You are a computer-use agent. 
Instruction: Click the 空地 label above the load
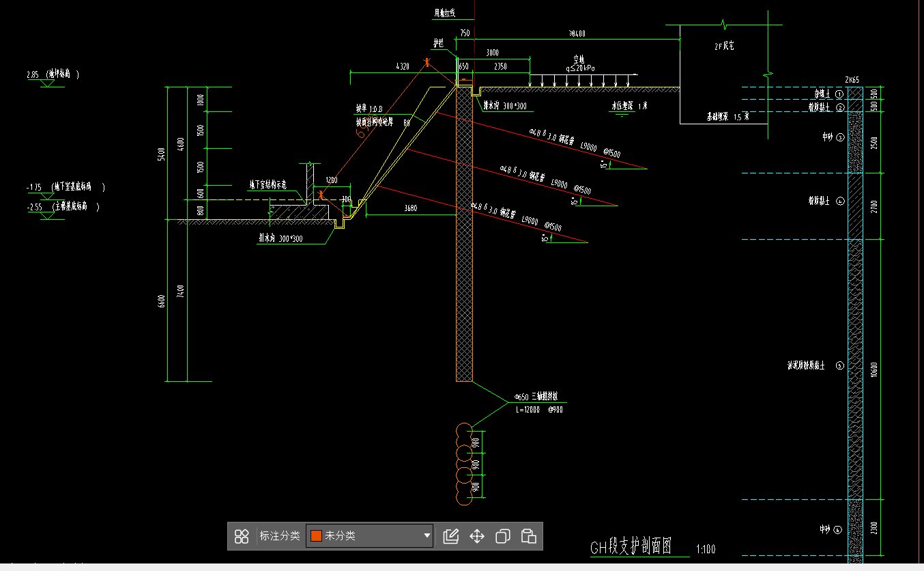(x=579, y=59)
